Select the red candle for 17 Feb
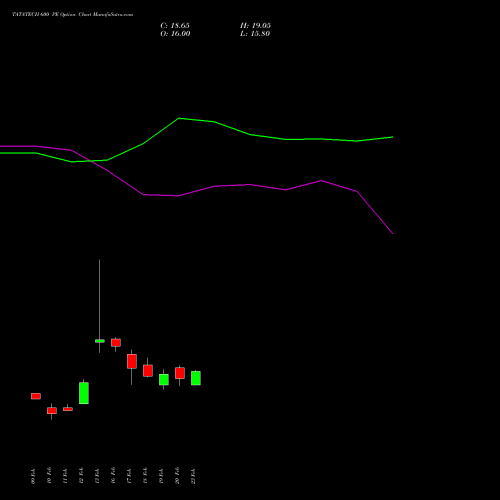500x500 pixels. coord(132,361)
